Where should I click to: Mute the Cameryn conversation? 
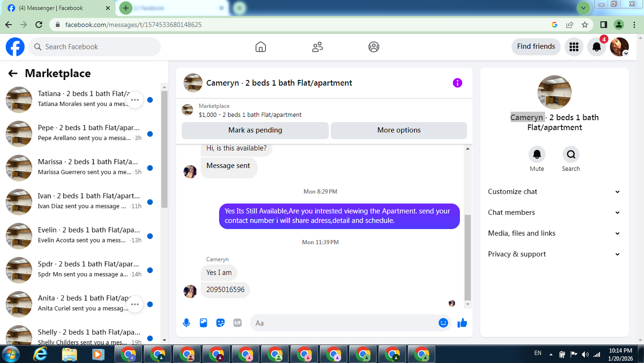click(537, 154)
